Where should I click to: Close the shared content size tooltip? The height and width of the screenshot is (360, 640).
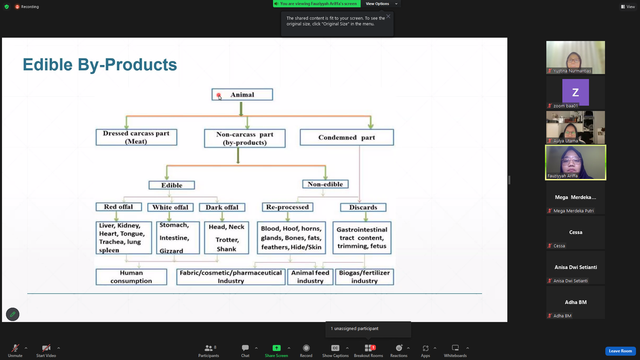(x=388, y=16)
